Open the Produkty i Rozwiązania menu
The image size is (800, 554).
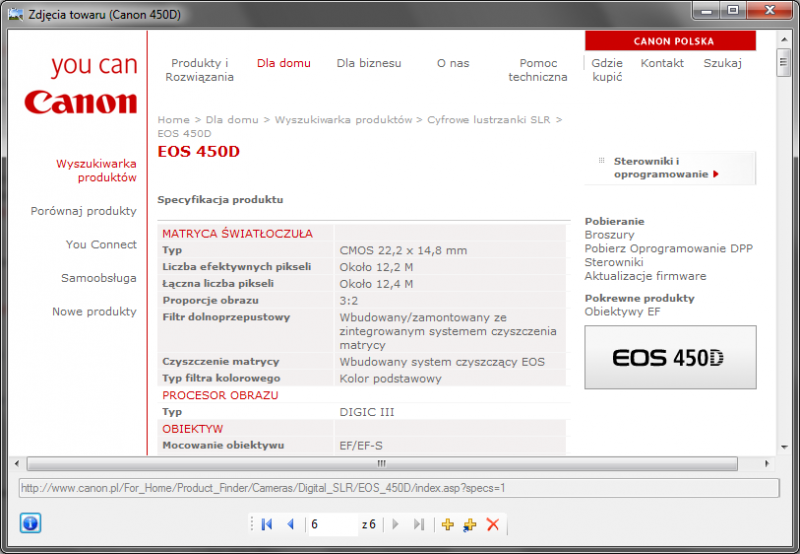pyautogui.click(x=199, y=70)
